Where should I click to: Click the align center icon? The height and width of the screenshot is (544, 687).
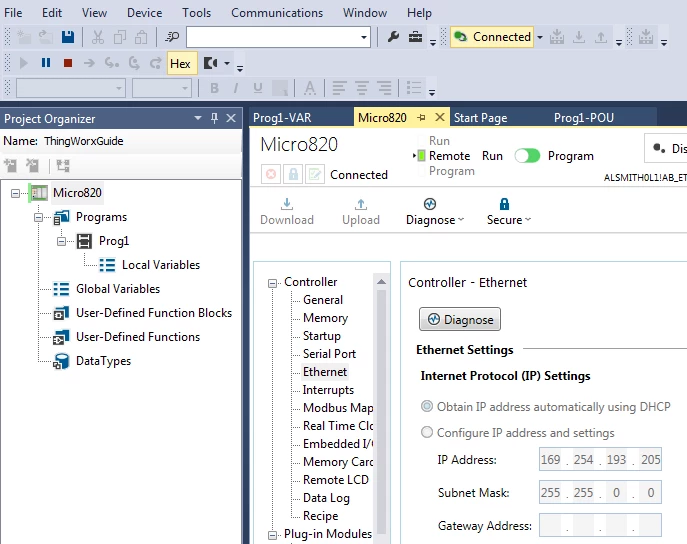[x=361, y=88]
